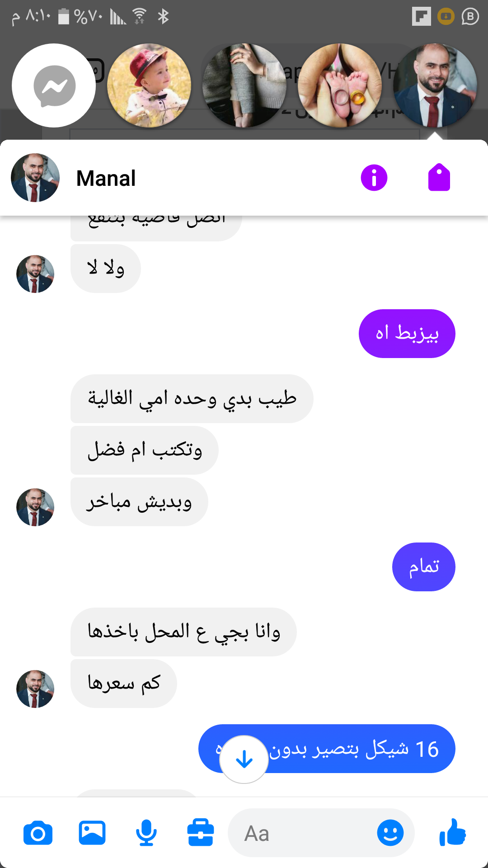
Task: Select the "كم سعرها" message bubble
Action: tap(124, 683)
